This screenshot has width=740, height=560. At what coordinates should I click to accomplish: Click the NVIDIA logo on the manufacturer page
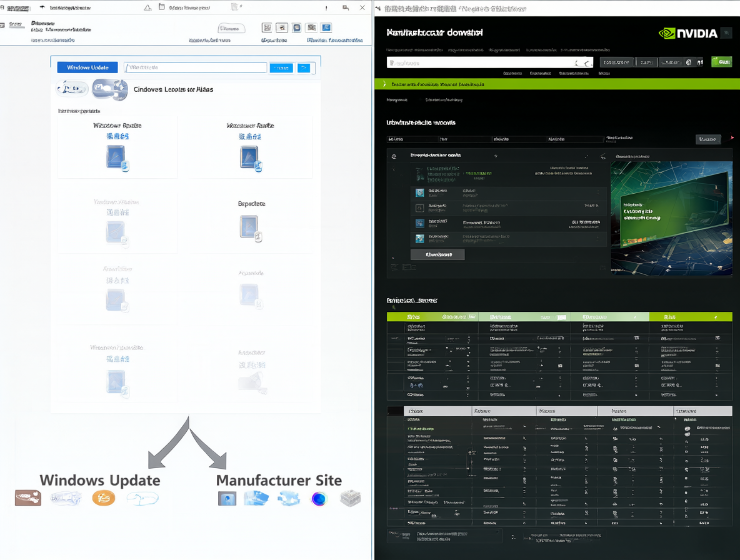(688, 33)
